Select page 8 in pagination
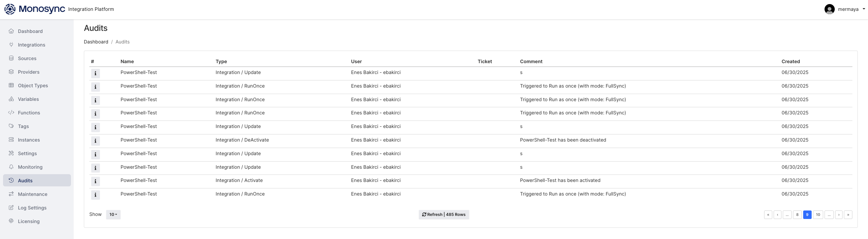The image size is (868, 239). 797,215
